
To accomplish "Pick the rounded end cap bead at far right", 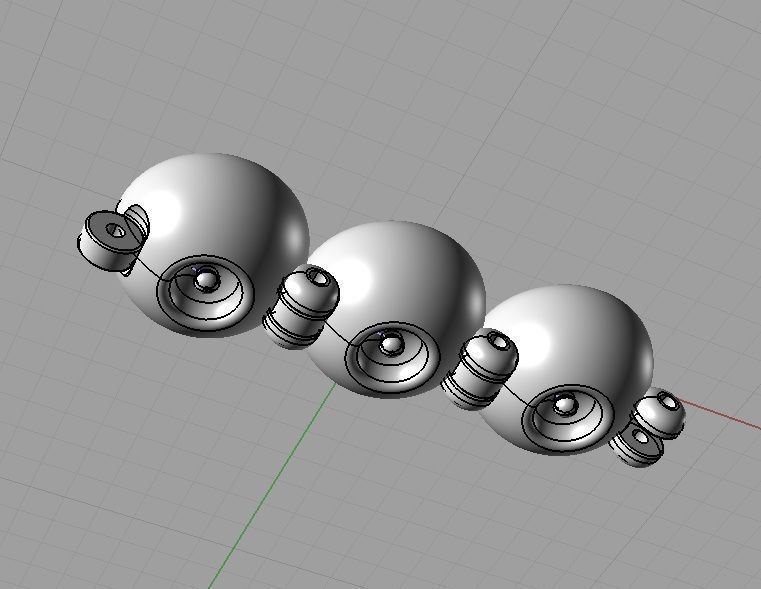I will (x=660, y=412).
